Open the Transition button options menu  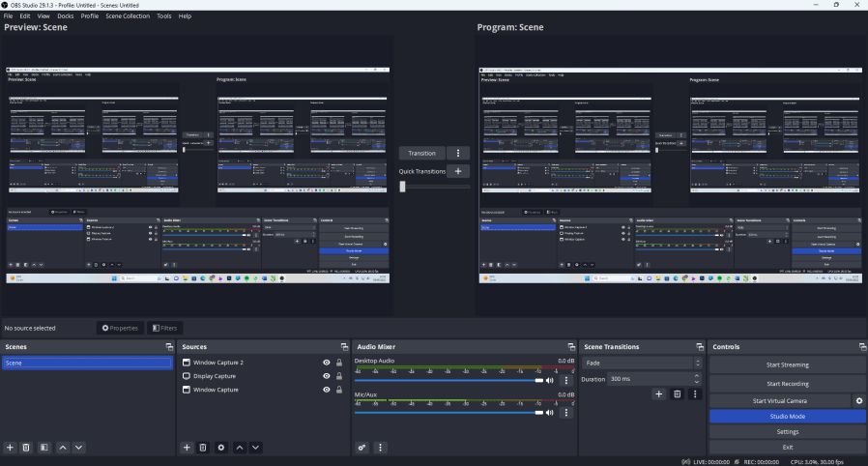458,153
